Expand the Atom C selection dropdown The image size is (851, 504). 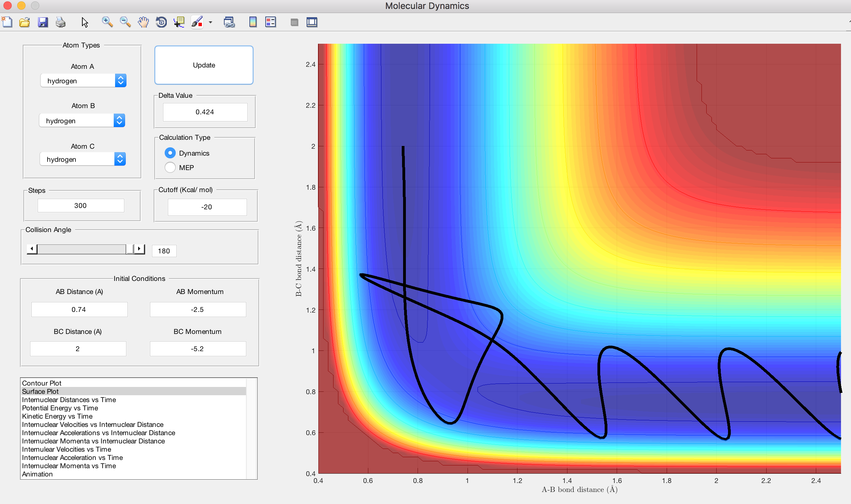tap(120, 159)
